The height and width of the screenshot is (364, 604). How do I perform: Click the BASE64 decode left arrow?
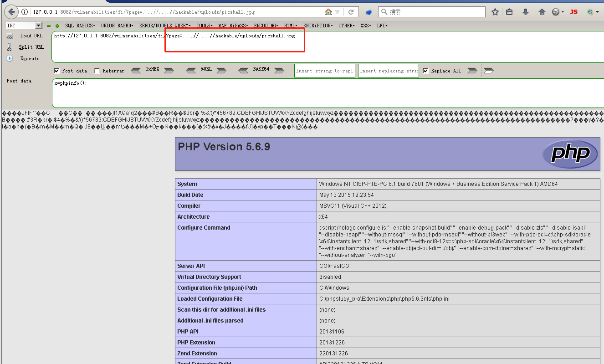(x=244, y=71)
